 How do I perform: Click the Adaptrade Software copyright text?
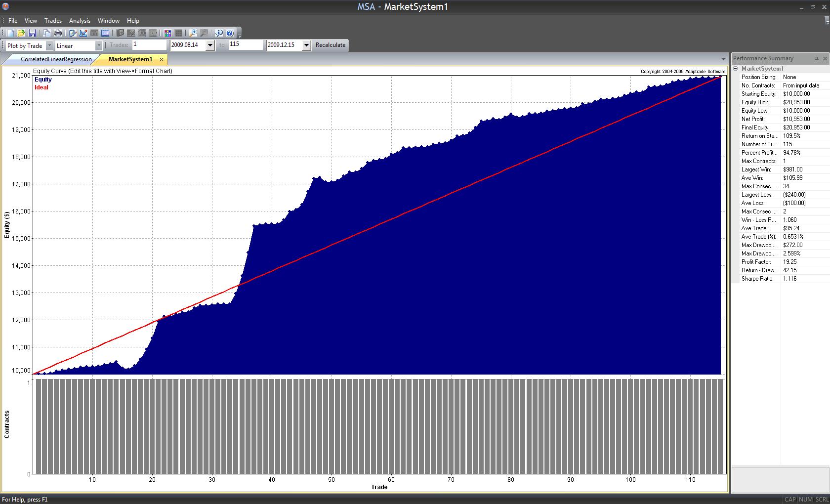pyautogui.click(x=683, y=72)
